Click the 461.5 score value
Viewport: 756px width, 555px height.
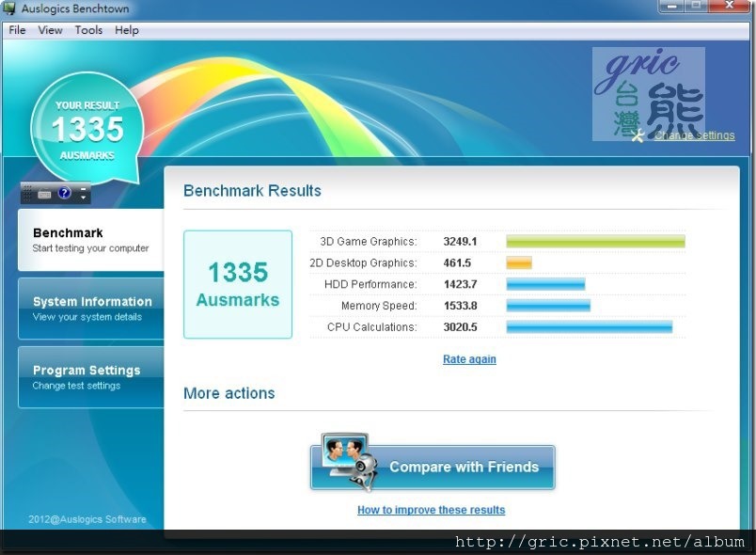457,262
